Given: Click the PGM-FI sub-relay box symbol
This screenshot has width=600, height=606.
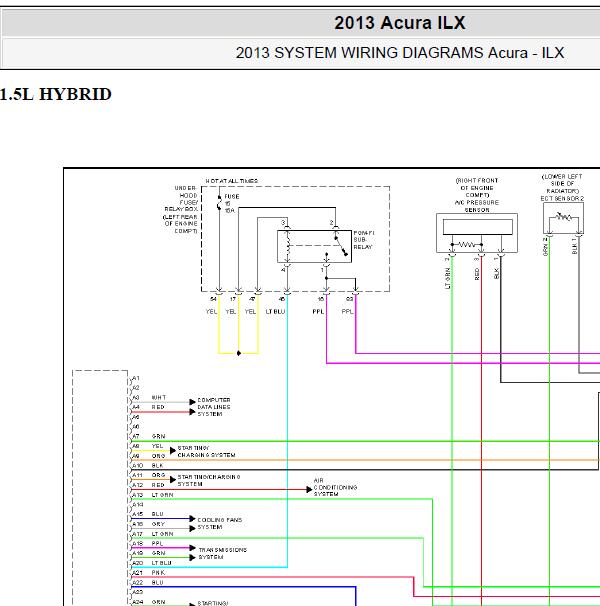Looking at the screenshot, I should (314, 246).
